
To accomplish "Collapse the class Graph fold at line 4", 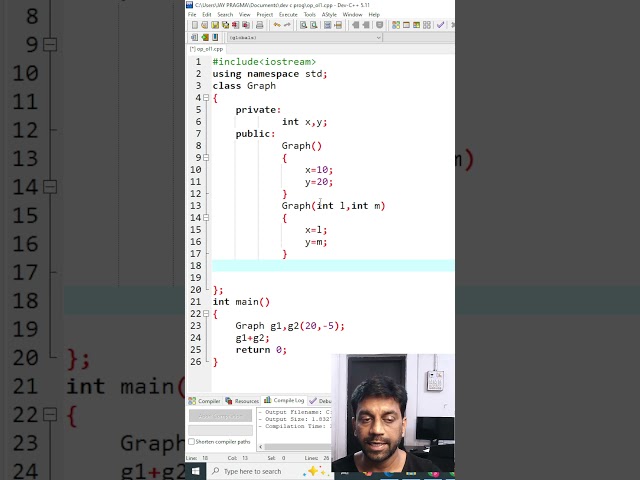I will [x=206, y=98].
